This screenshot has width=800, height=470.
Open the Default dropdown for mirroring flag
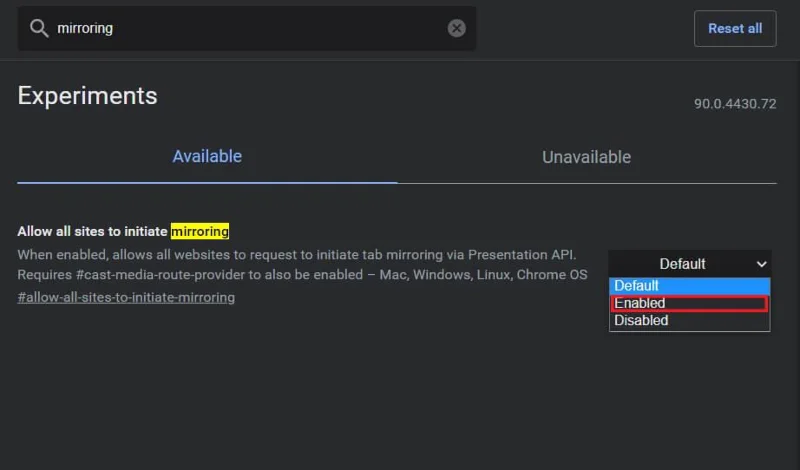(x=690, y=264)
